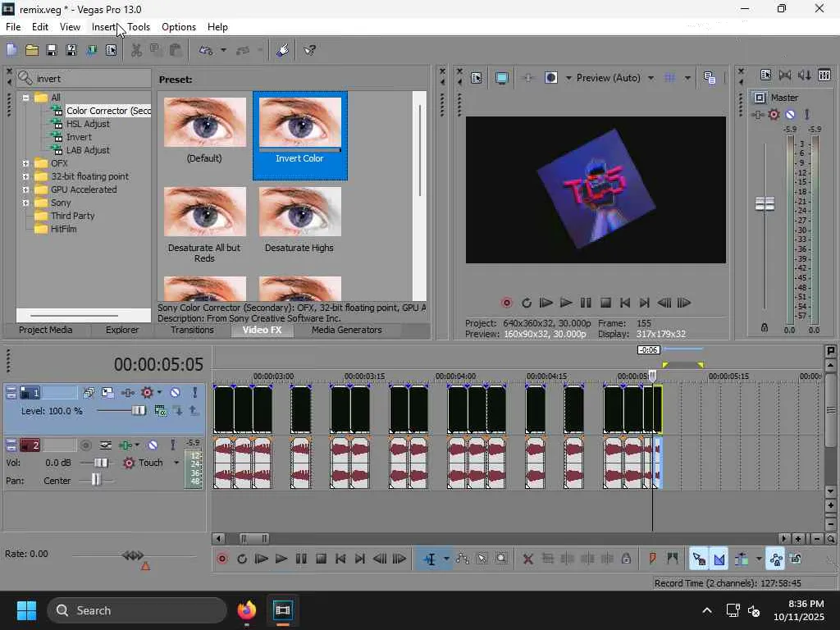Switch to the Project Media tab
This screenshot has height=630, width=840.
tap(46, 330)
